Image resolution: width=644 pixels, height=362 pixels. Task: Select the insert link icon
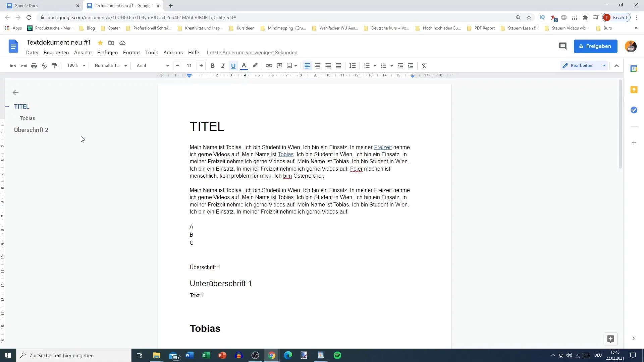(269, 65)
